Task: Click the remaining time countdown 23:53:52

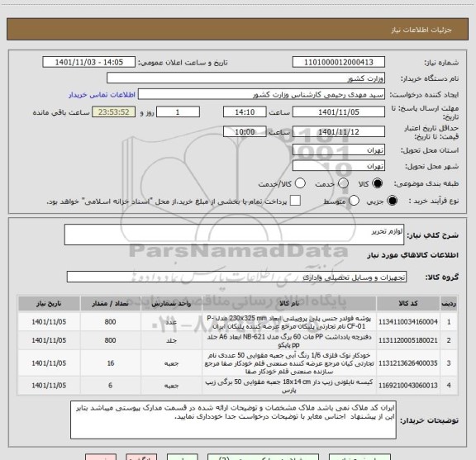Action: pos(114,112)
